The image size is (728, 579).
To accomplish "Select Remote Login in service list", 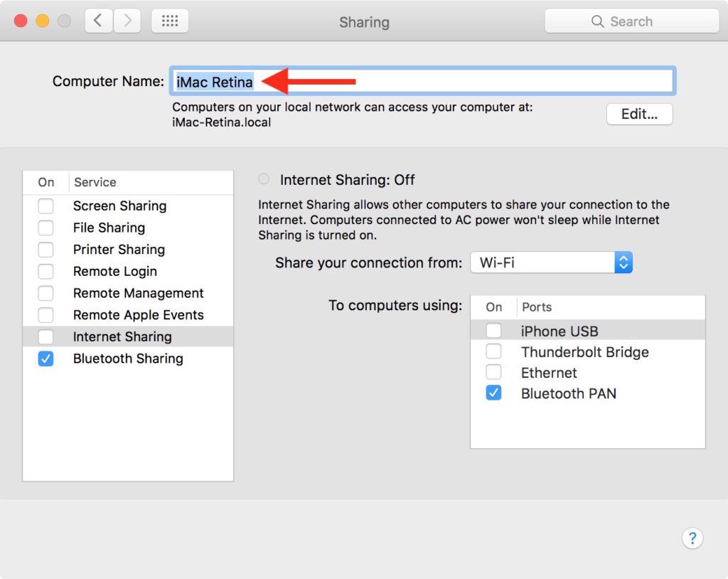I will pyautogui.click(x=115, y=272).
